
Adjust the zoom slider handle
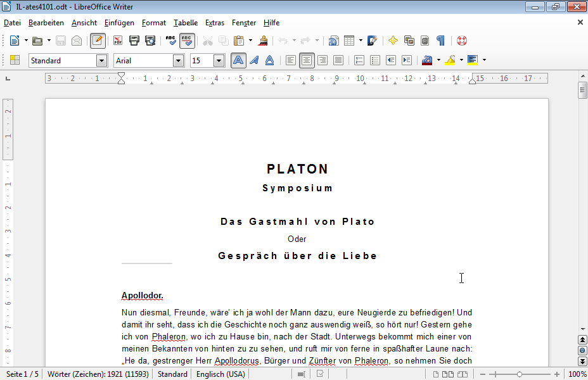(520, 374)
